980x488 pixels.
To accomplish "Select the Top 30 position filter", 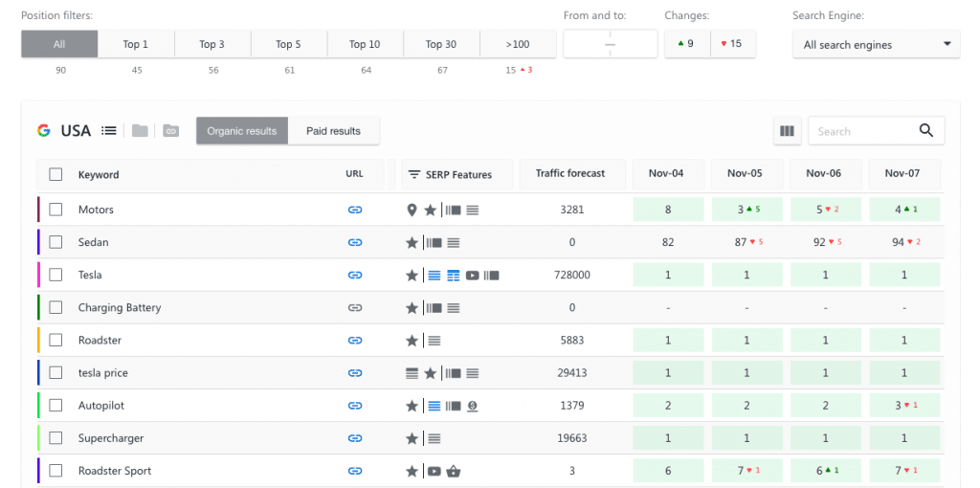I will (440, 44).
